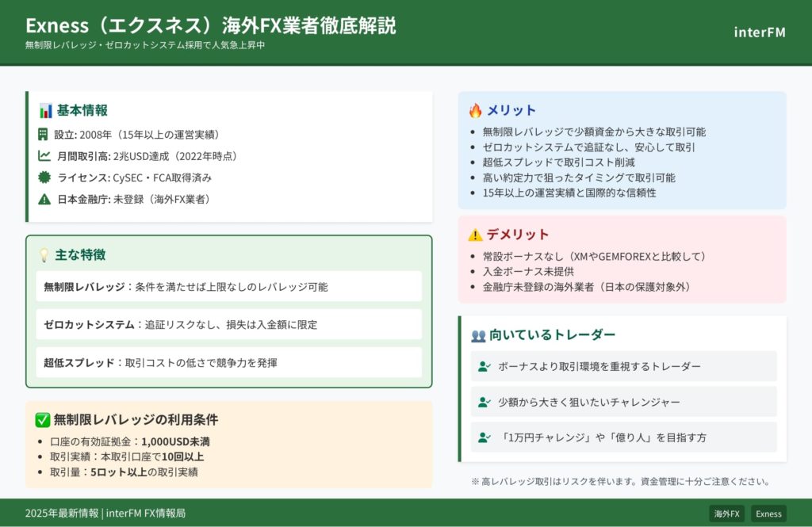The width and height of the screenshot is (812, 527).
Task: Click the certificate badge icon beside ライセンス
Action: pyautogui.click(x=44, y=178)
